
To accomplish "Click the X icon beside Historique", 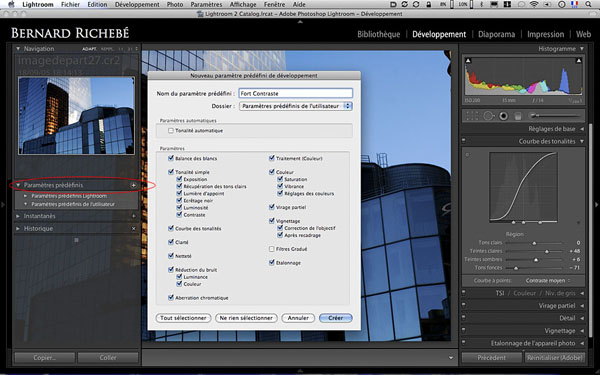I will [134, 228].
